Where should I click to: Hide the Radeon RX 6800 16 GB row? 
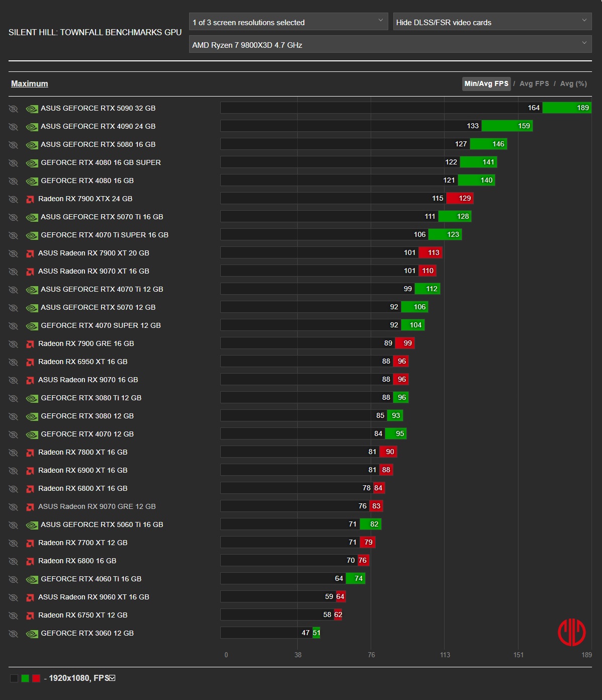click(x=13, y=561)
